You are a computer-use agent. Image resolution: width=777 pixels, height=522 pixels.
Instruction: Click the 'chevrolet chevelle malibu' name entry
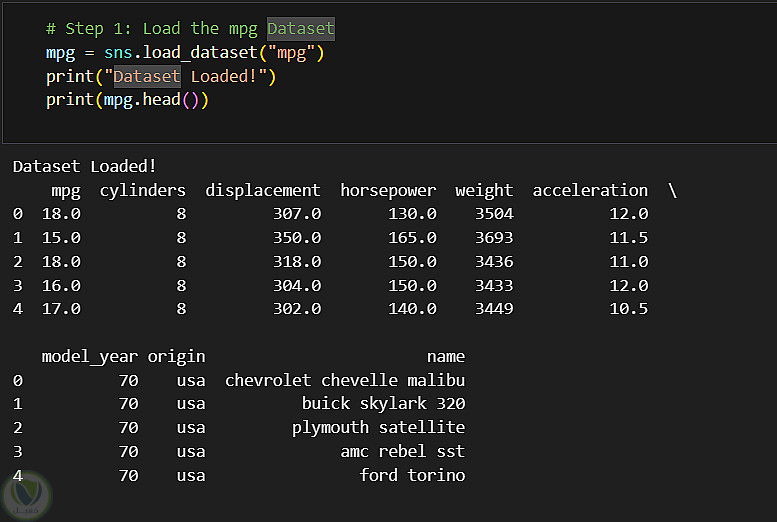[345, 380]
